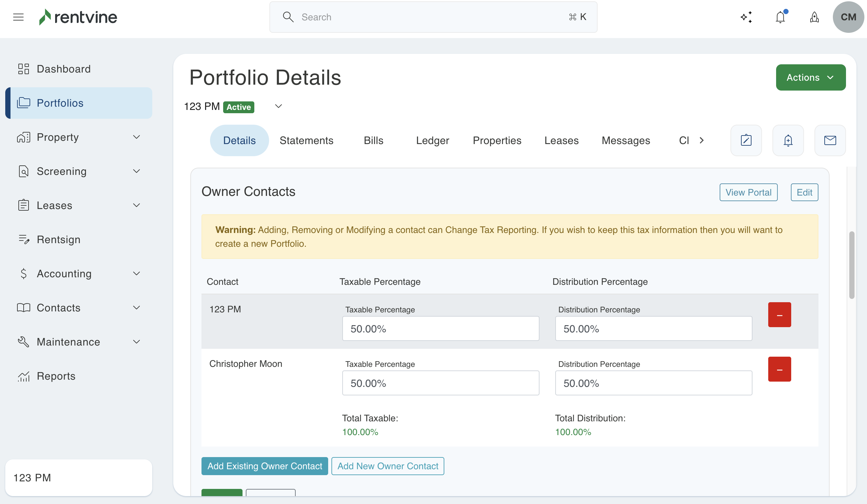The width and height of the screenshot is (867, 504).
Task: Click Christopher Moon's Taxable Percentage field
Action: point(440,383)
